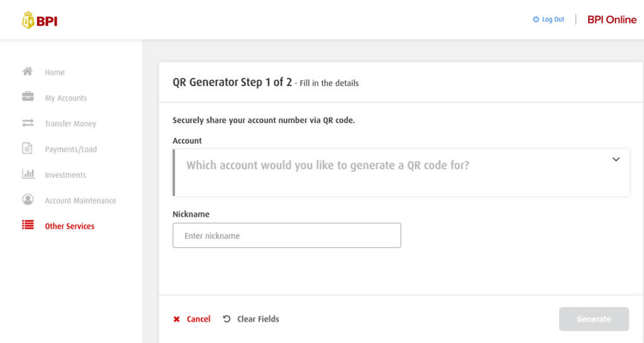Select Payments/Load in the sidebar
644x343 pixels.
coord(70,150)
